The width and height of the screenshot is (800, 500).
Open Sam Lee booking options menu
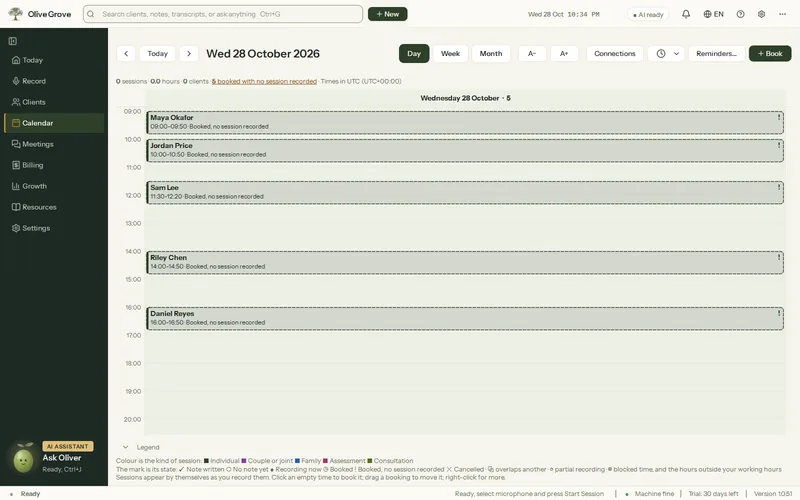[779, 187]
